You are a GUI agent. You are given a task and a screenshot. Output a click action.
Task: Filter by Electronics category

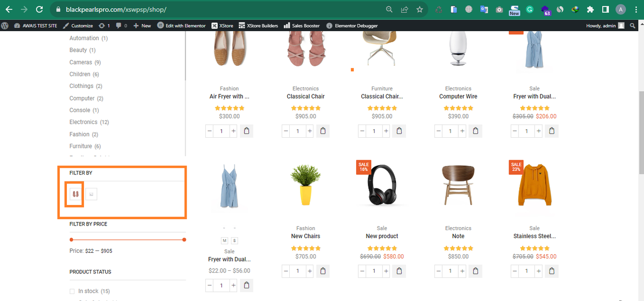(84, 122)
